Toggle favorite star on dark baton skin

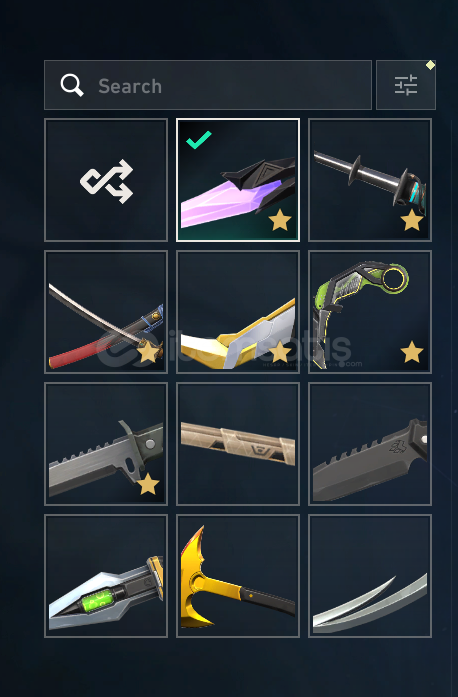pyautogui.click(x=411, y=220)
